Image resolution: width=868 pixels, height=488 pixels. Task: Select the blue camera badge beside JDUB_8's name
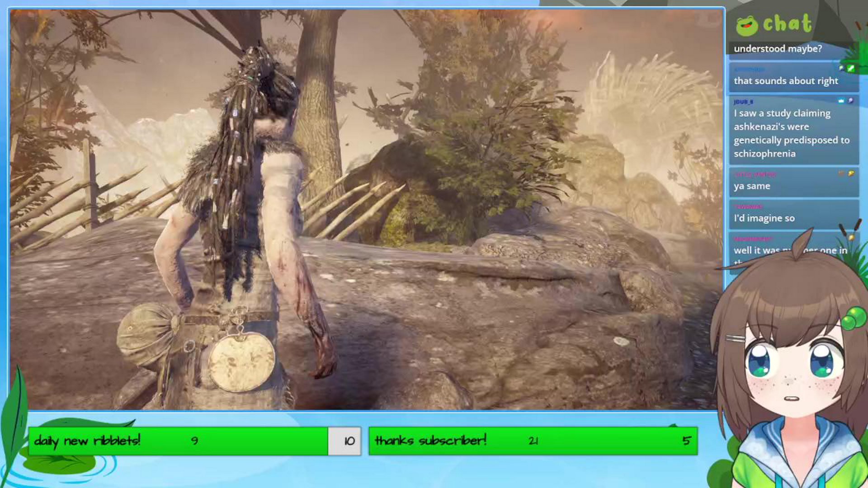coord(841,101)
